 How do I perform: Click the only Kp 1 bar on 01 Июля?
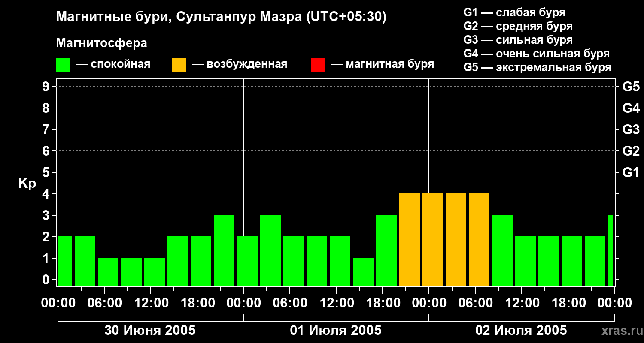pos(363,272)
